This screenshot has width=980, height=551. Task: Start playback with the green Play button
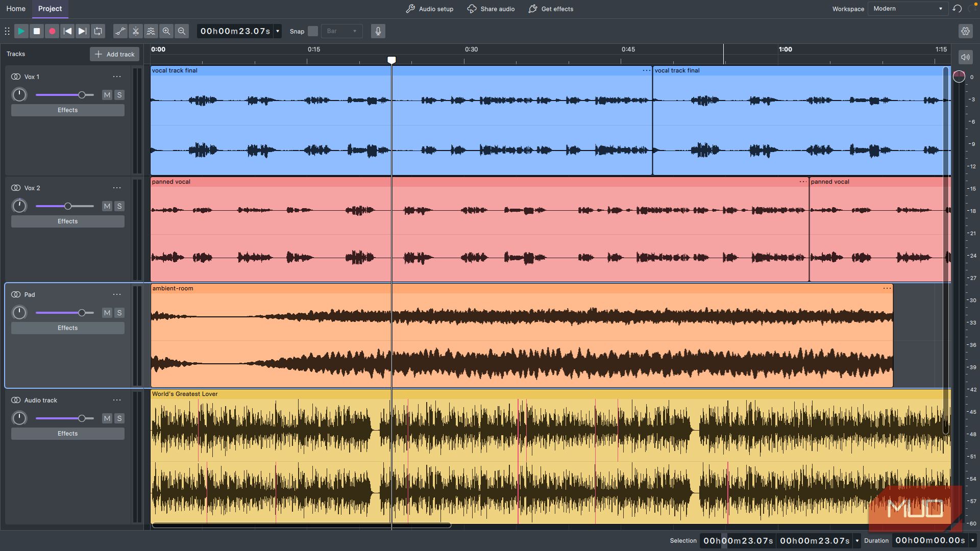point(21,31)
